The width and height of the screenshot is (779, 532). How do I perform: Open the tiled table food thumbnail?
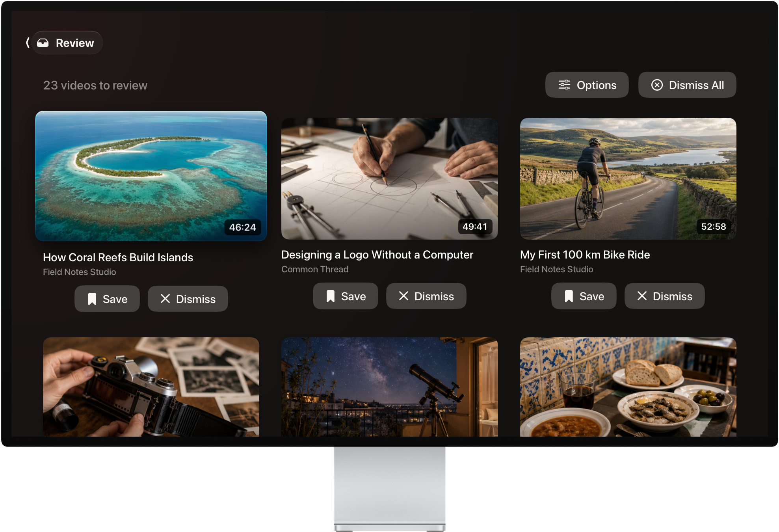click(628, 387)
